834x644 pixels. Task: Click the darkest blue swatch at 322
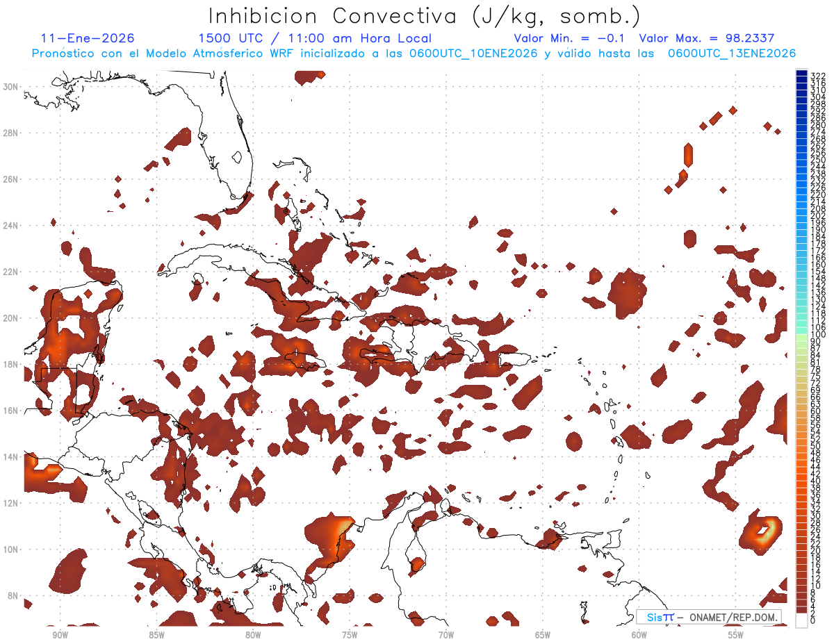click(802, 74)
